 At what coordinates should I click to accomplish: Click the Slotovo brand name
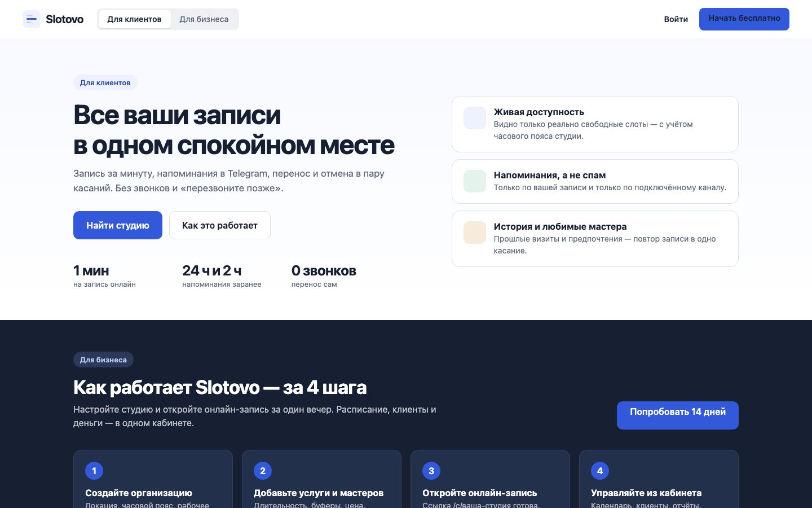coord(64,19)
